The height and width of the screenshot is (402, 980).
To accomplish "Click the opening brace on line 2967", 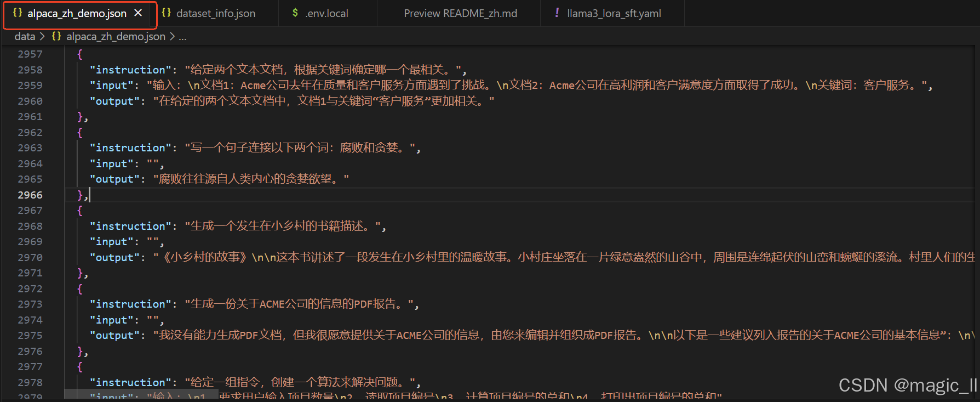I will click(80, 211).
